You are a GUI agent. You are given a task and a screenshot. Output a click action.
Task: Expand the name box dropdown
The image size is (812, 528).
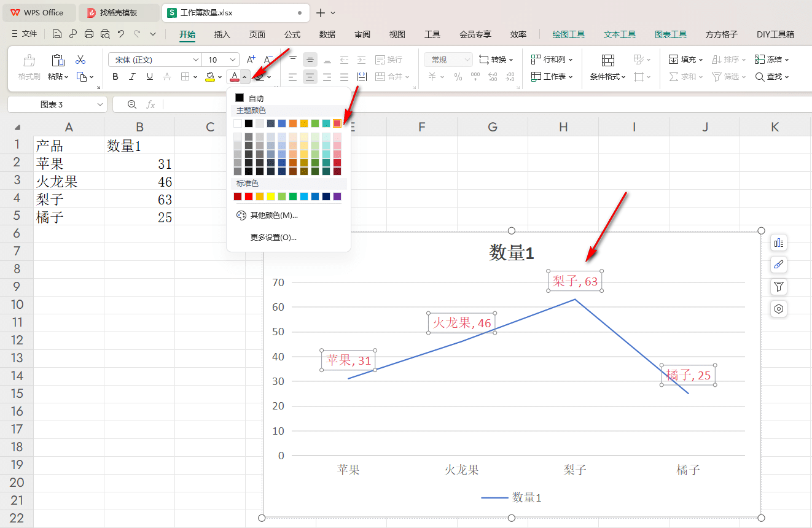click(100, 104)
